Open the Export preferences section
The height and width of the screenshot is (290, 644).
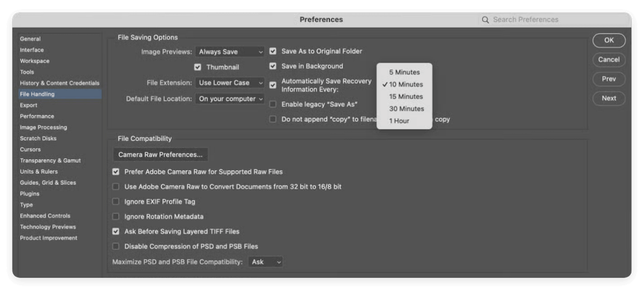[28, 106]
